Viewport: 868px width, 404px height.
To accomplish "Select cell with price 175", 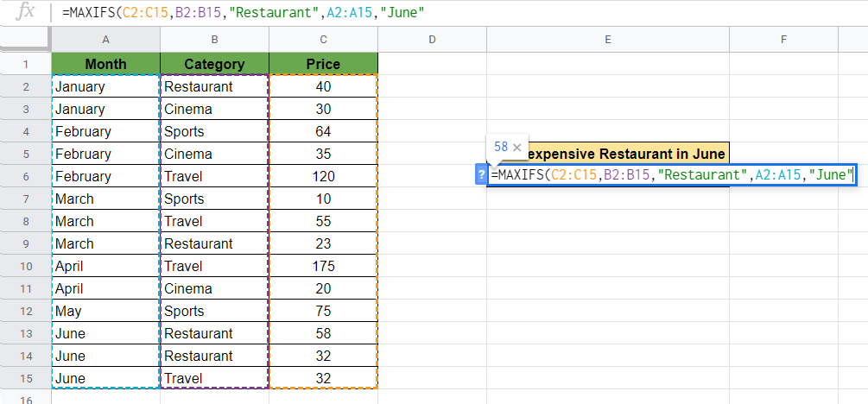I will pos(323,266).
